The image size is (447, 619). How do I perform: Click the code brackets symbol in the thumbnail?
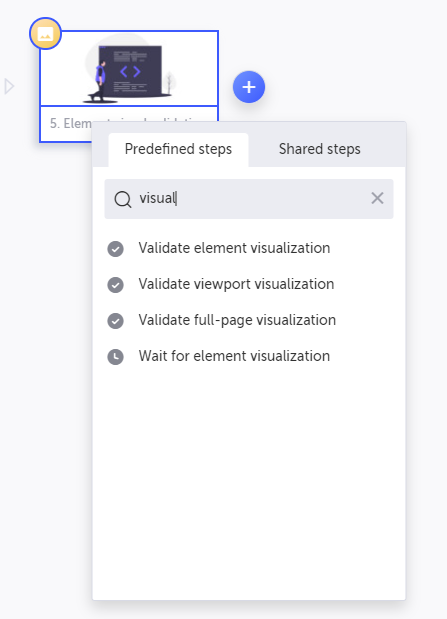130,71
